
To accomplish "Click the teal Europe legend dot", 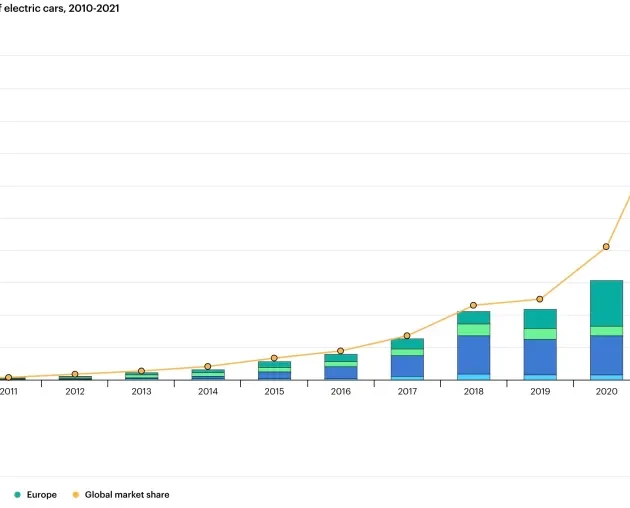I will [x=17, y=495].
